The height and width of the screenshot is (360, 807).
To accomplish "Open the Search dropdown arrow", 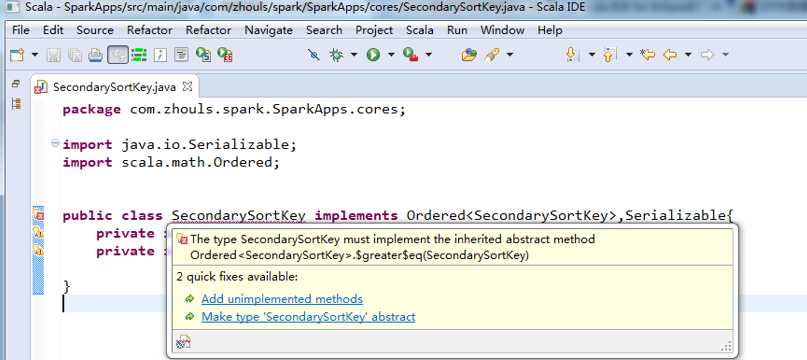I will tap(510, 55).
